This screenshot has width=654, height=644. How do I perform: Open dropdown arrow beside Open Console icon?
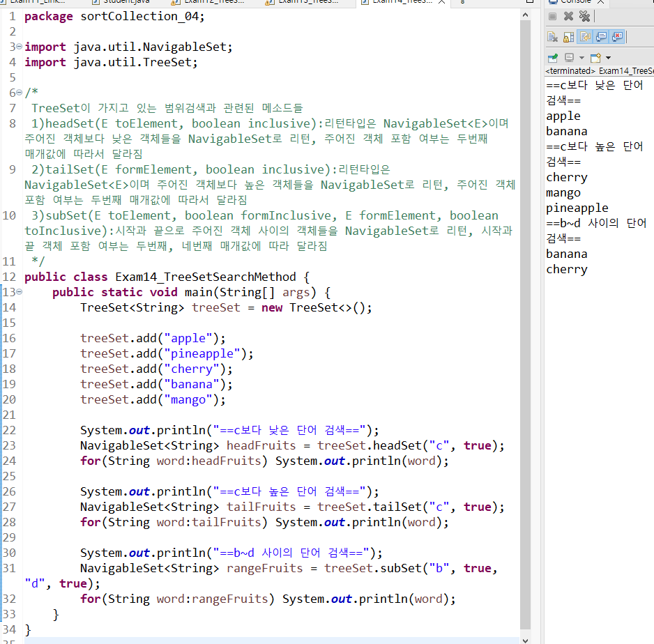click(x=608, y=58)
